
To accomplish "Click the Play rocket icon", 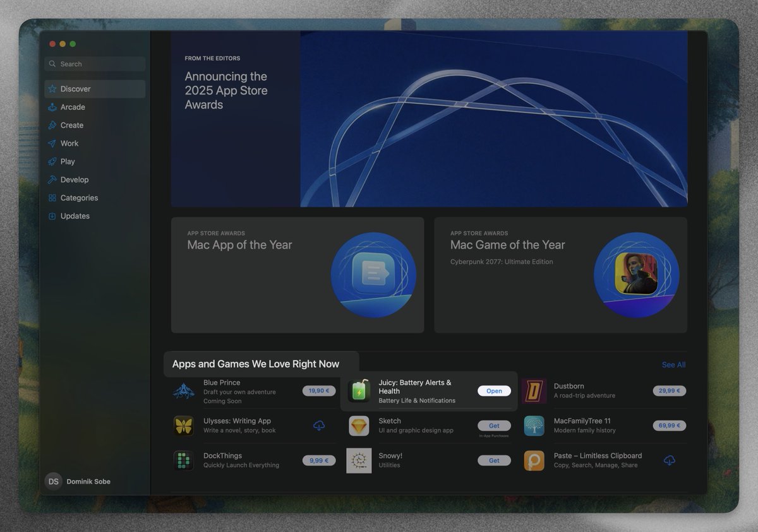I will click(52, 162).
